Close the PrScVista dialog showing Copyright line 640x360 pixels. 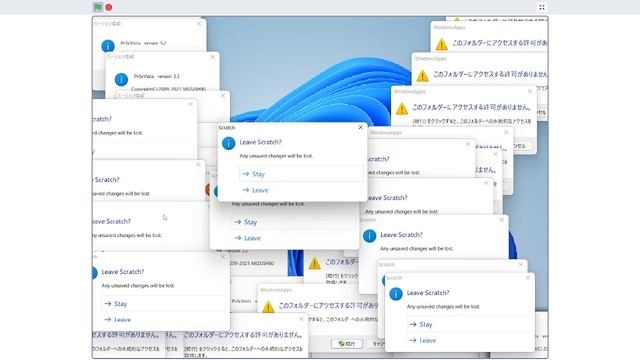point(212,57)
